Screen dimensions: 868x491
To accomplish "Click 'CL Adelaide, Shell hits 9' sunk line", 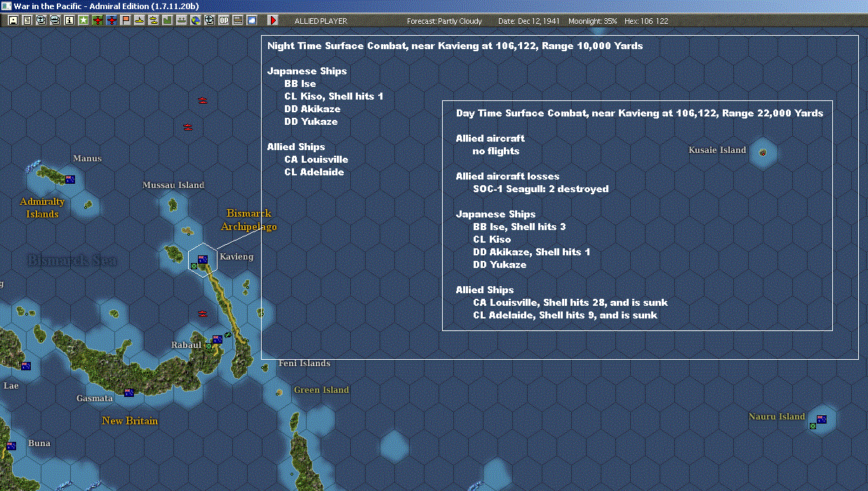I will (x=565, y=315).
